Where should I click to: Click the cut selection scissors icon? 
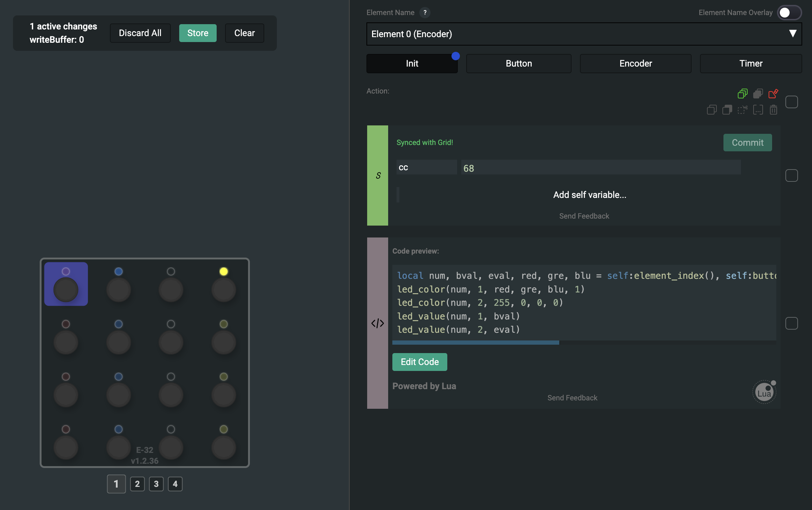tap(742, 110)
